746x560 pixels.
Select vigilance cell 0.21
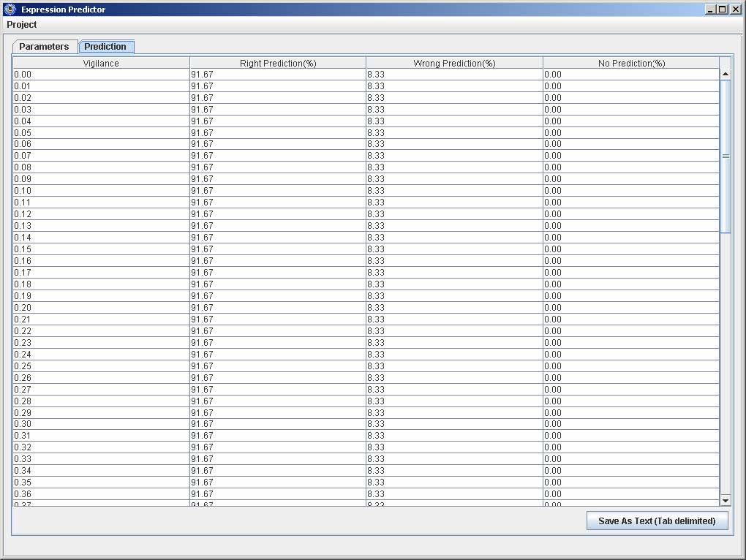(101, 319)
